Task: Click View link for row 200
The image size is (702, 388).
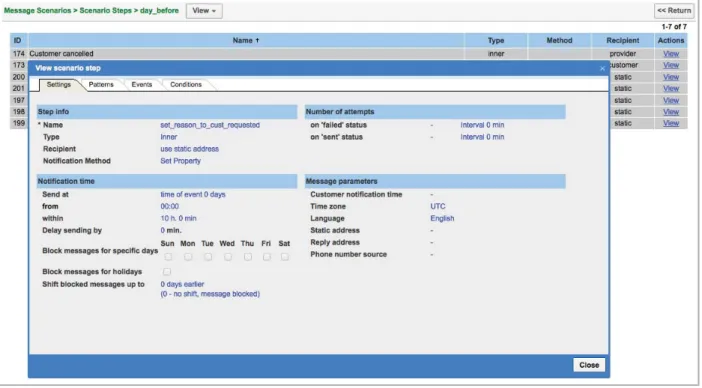Action: (671, 77)
